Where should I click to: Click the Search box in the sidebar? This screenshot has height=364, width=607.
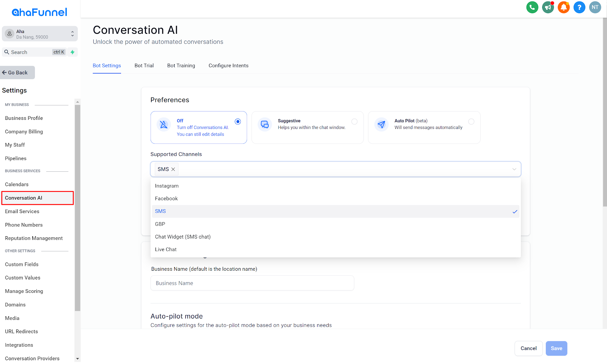coord(34,52)
